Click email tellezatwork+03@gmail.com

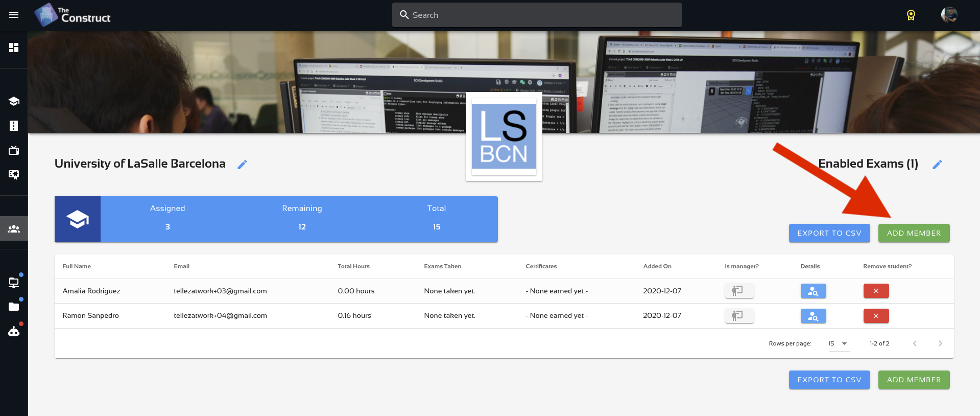[x=220, y=291]
